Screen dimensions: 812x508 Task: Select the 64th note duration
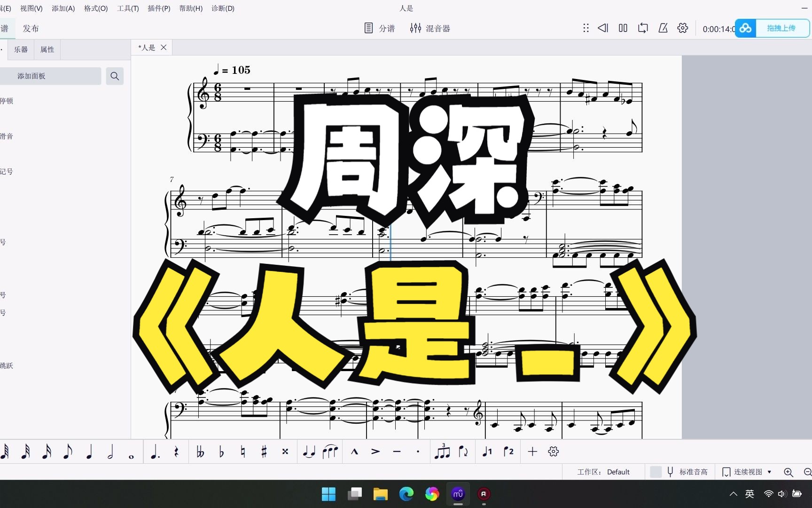(5, 452)
